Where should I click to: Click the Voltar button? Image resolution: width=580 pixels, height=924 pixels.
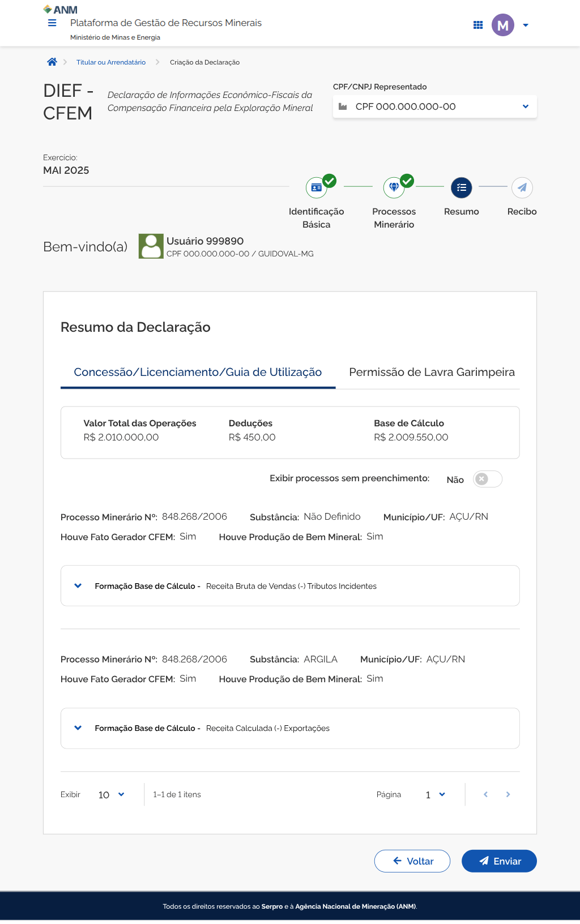click(412, 861)
